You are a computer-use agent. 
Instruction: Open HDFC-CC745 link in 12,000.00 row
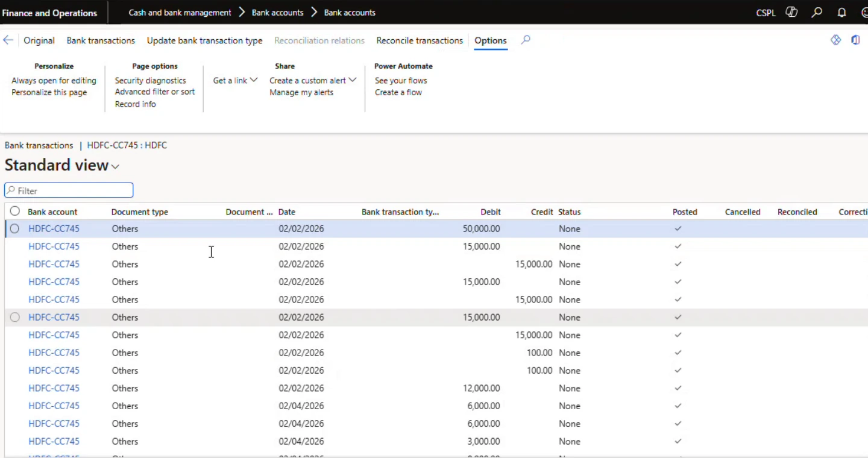click(x=54, y=388)
